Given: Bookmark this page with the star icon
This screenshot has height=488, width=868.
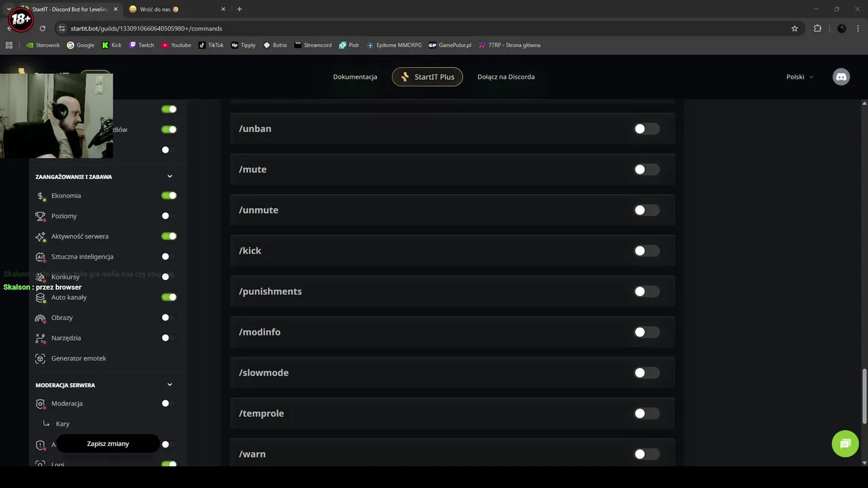Looking at the screenshot, I should (795, 28).
